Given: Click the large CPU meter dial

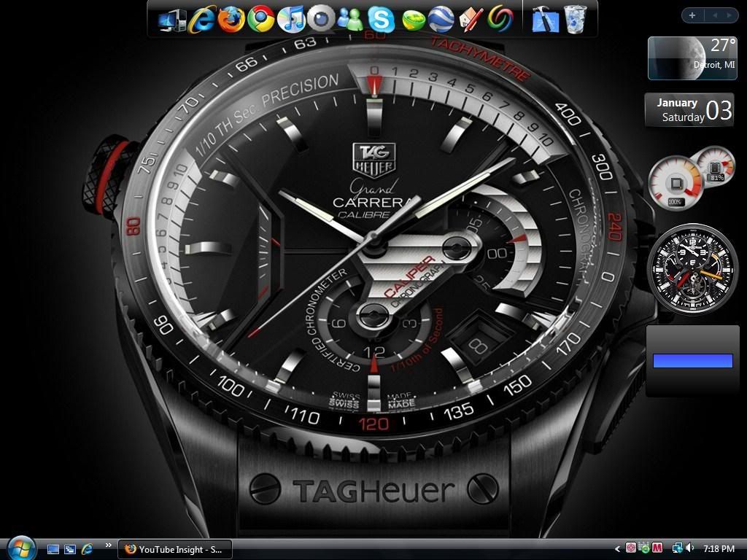Looking at the screenshot, I should click(x=676, y=184).
